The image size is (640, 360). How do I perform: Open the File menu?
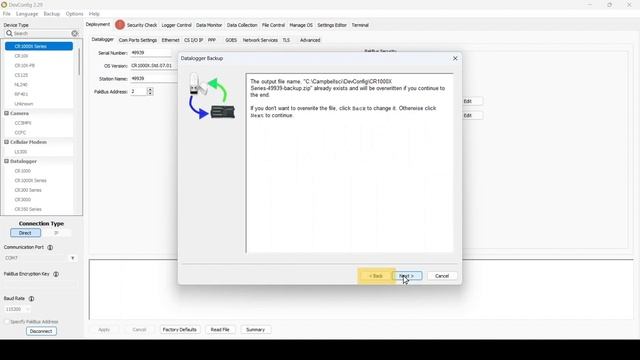pyautogui.click(x=7, y=14)
